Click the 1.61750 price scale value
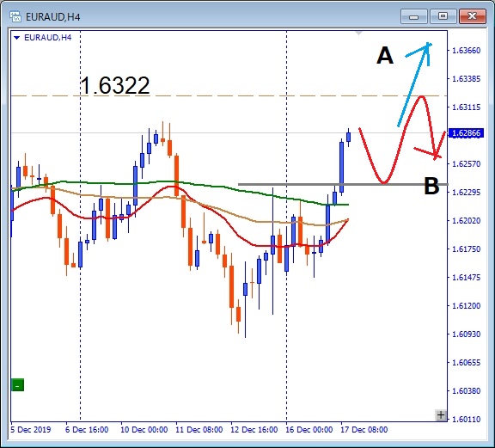The height and width of the screenshot is (448, 495). (467, 249)
